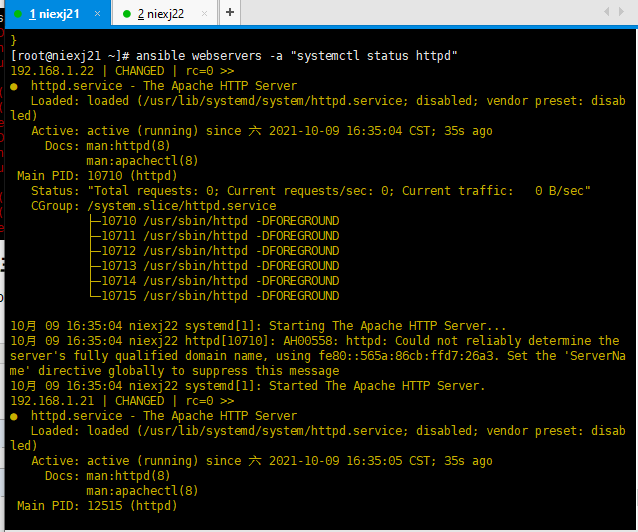
Task: Click the 192.168.1.21 CHANGED result line
Action: point(122,401)
